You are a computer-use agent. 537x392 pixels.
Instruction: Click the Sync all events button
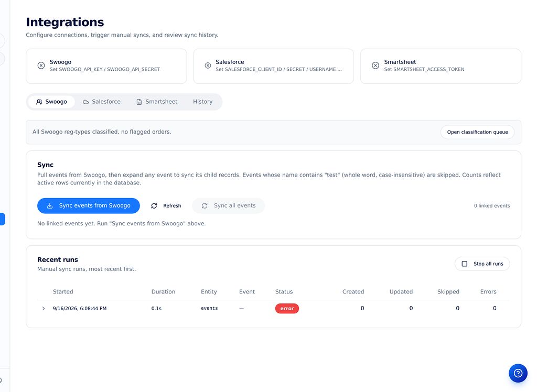[x=229, y=206]
